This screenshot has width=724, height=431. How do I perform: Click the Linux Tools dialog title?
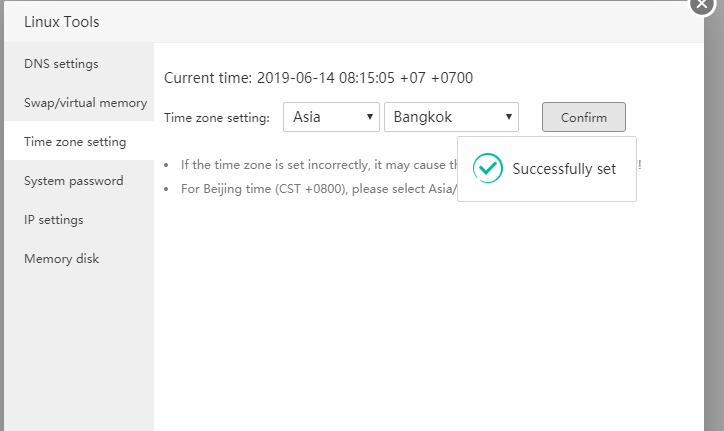(61, 22)
